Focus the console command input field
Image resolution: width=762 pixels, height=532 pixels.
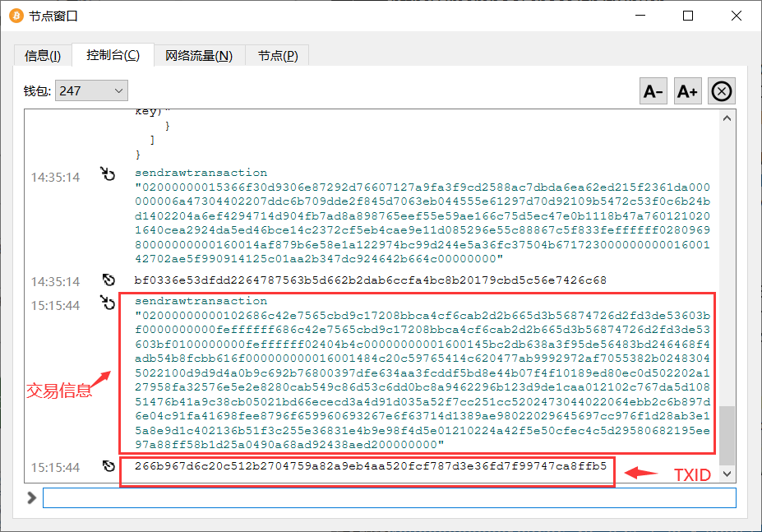389,497
